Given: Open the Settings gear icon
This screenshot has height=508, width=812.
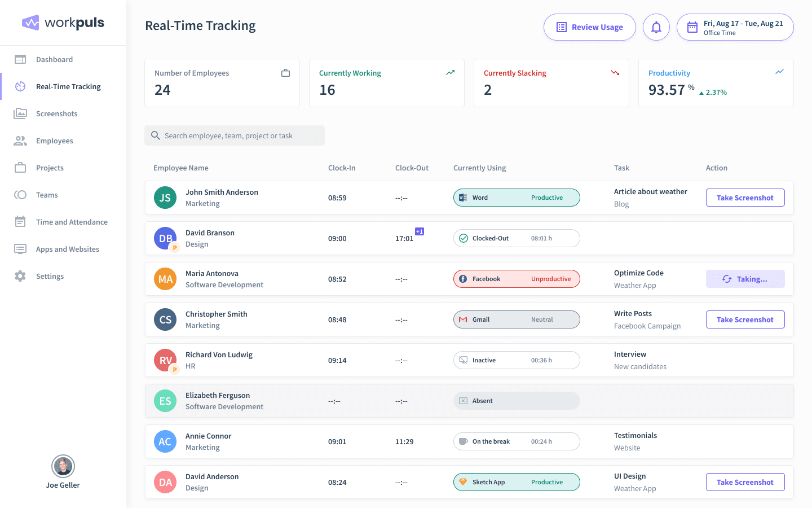Looking at the screenshot, I should click(x=19, y=276).
